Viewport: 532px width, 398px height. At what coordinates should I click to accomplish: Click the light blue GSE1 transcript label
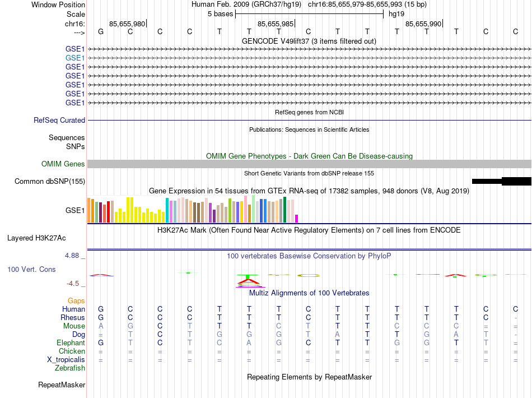pos(75,58)
